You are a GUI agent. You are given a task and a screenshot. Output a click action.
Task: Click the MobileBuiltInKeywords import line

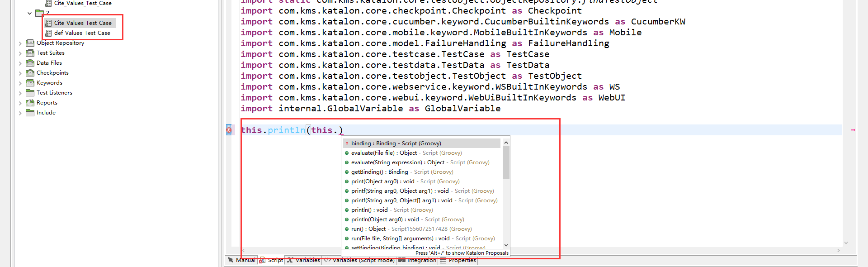(441, 33)
